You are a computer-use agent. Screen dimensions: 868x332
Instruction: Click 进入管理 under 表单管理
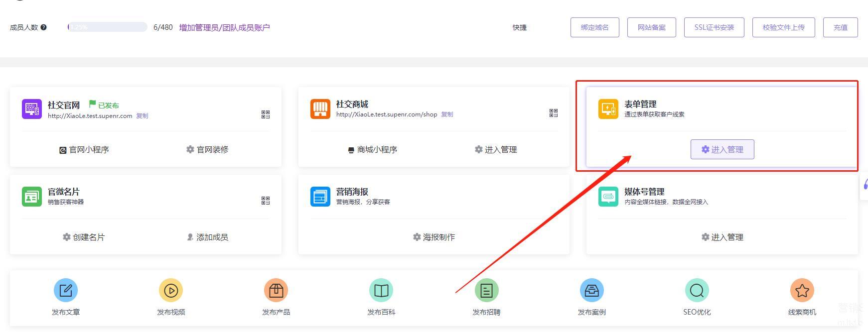tap(722, 149)
